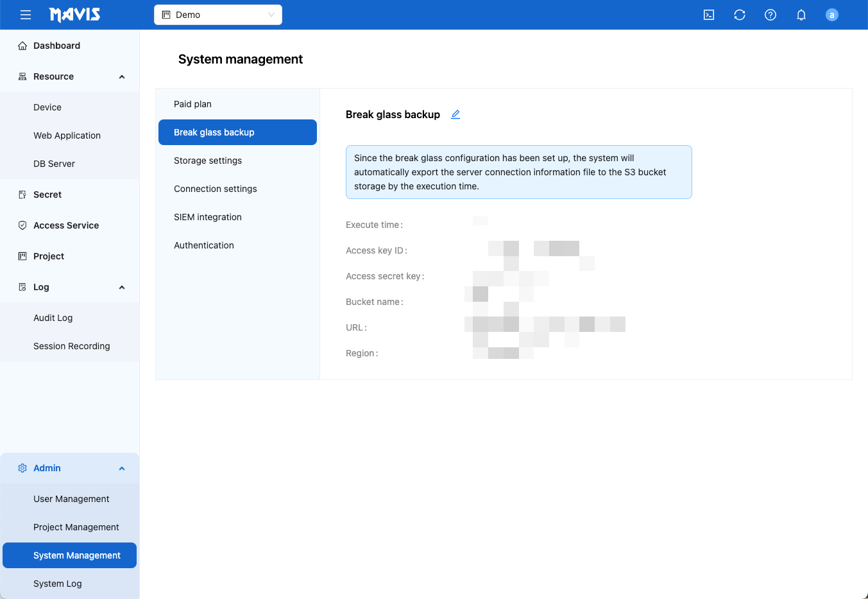Collapse the Log section chevron

(122, 287)
